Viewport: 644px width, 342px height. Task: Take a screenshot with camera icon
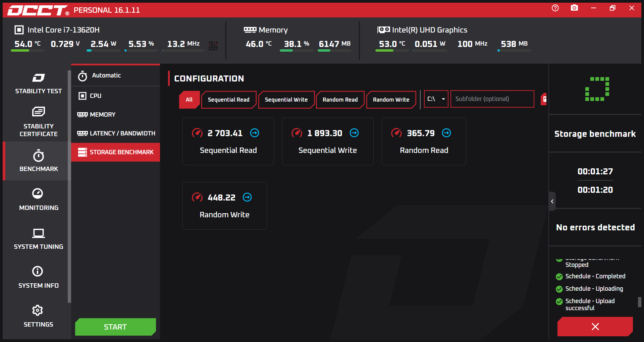[x=574, y=8]
